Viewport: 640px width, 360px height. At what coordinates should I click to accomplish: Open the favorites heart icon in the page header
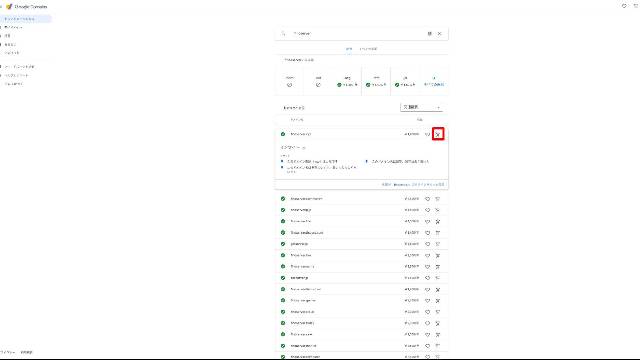pos(624,6)
